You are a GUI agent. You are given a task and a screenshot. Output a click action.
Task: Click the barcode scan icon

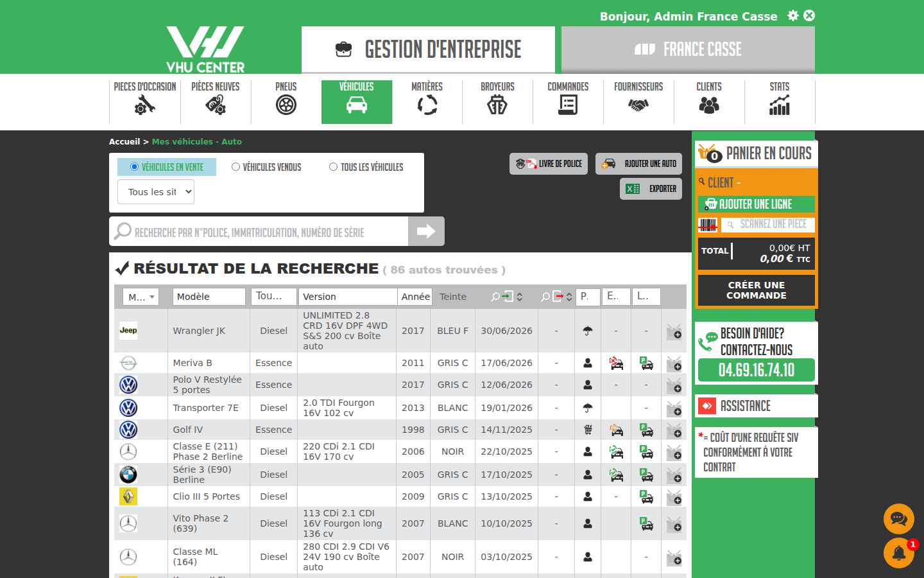click(x=708, y=225)
